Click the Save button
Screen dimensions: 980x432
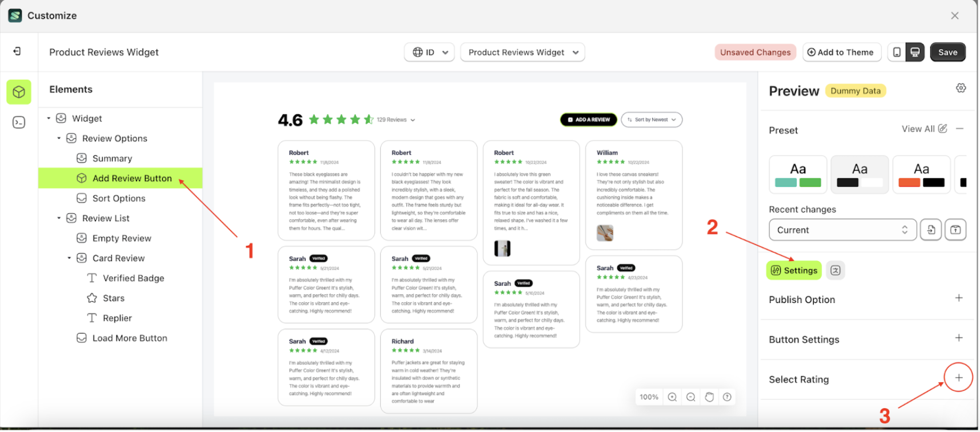coord(948,52)
